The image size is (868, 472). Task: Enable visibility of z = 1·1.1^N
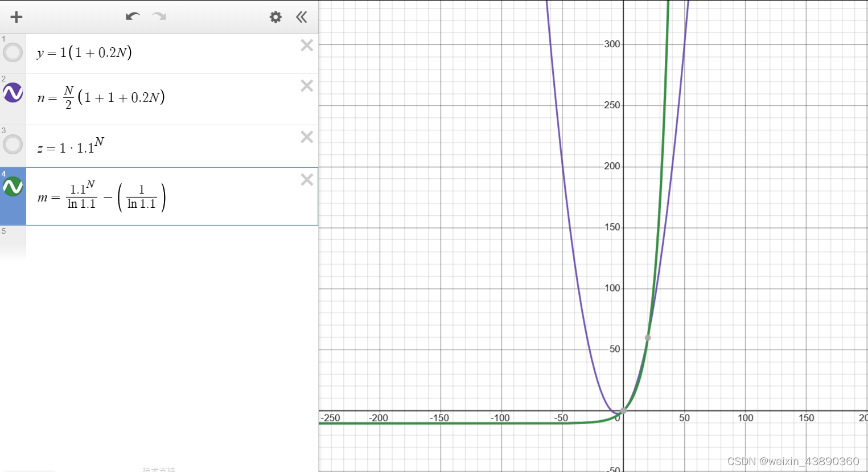coord(13,144)
